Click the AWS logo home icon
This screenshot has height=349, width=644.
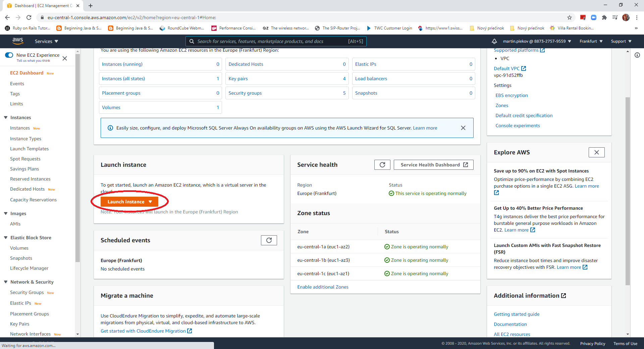coord(17,41)
